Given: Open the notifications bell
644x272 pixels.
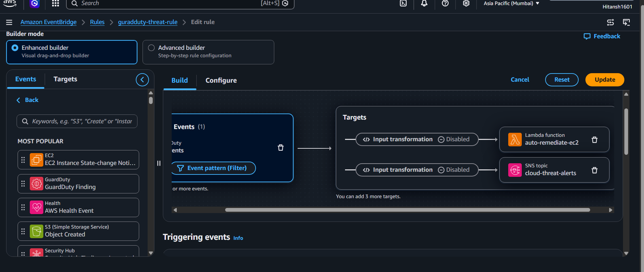Looking at the screenshot, I should click(x=424, y=3).
